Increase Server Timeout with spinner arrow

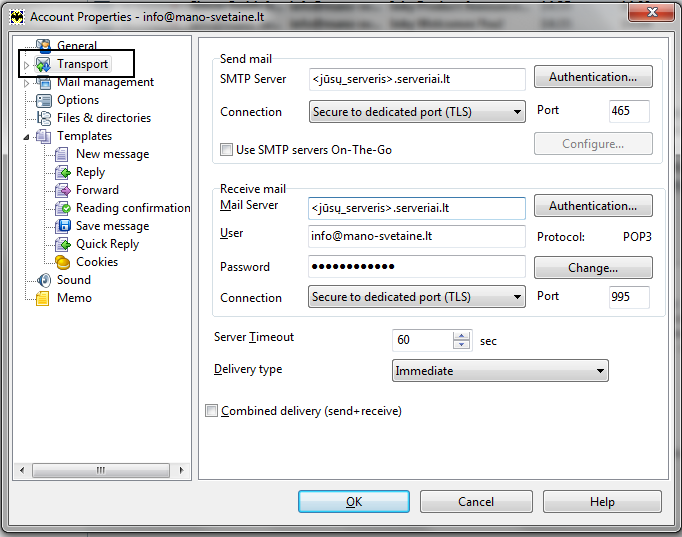coord(461,335)
